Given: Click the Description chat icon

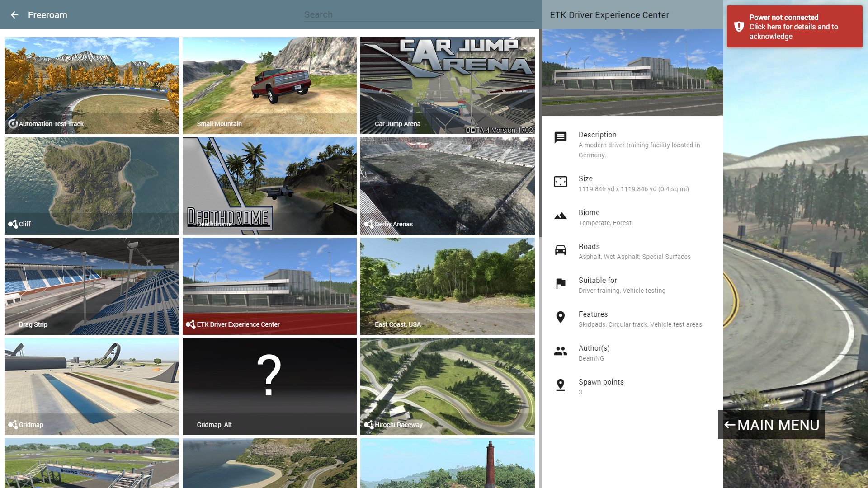Looking at the screenshot, I should (x=560, y=137).
